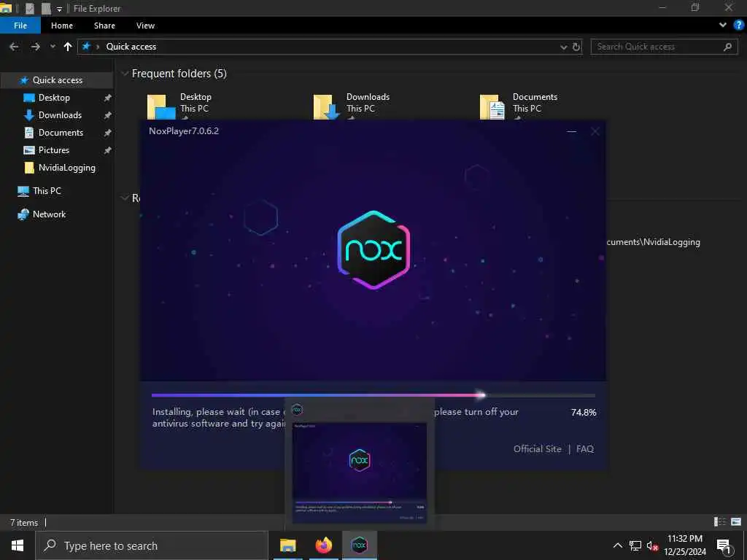Open the Share ribbon tab
747x560 pixels.
(104, 26)
